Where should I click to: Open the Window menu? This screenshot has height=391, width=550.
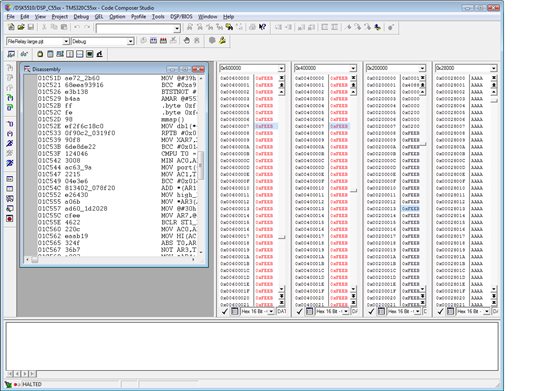click(x=208, y=16)
